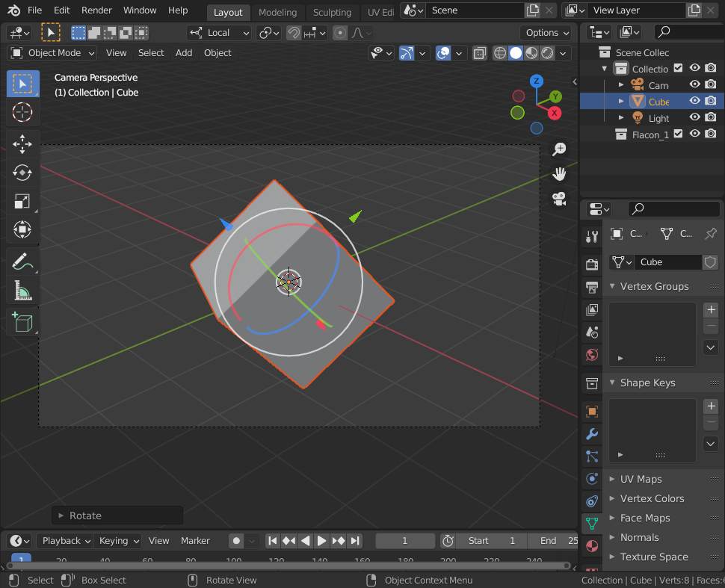This screenshot has width=725, height=588.
Task: Select the Move tool
Action: (x=22, y=144)
